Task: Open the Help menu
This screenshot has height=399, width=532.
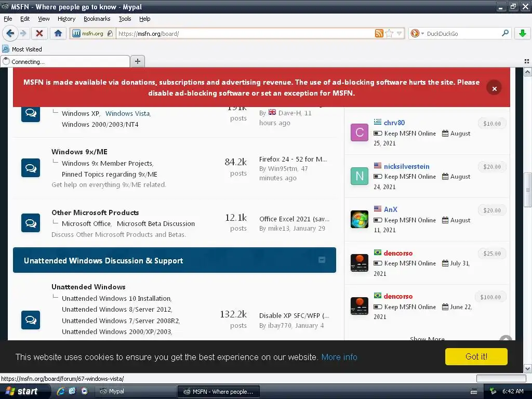Action: (144, 19)
